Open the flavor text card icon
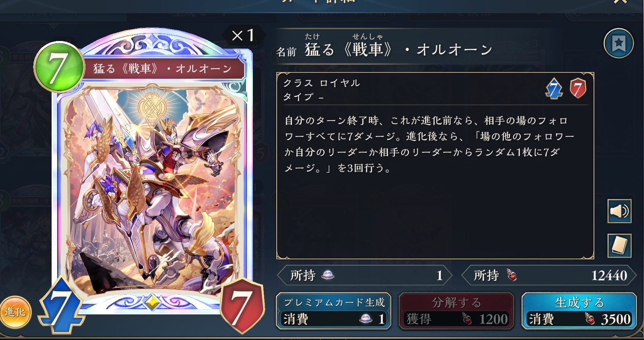Image resolution: width=644 pixels, height=340 pixels. [x=619, y=245]
